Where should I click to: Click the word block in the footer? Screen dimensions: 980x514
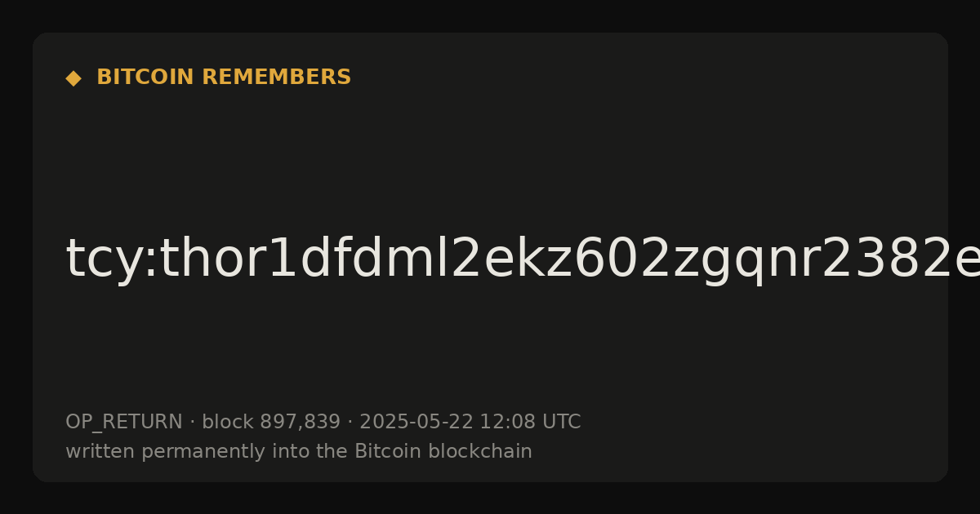227,422
